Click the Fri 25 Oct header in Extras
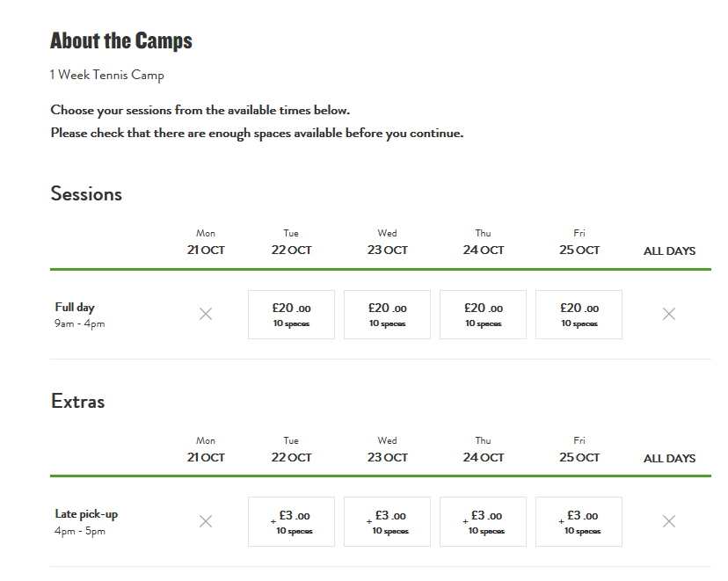Screen dimensions: 728x581 pos(579,450)
